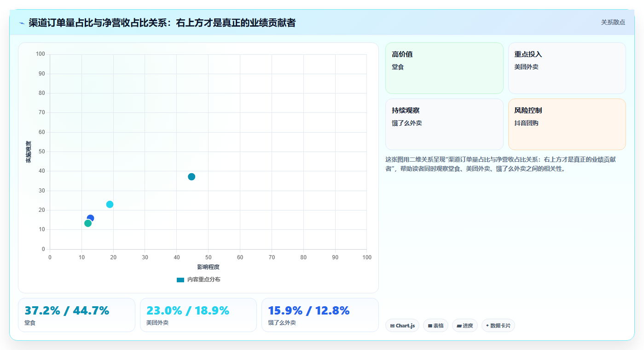Screen dimensions: 644x350
Task: Open the 持续观察 饿了么外卖 quadrant card
Action: click(x=444, y=124)
